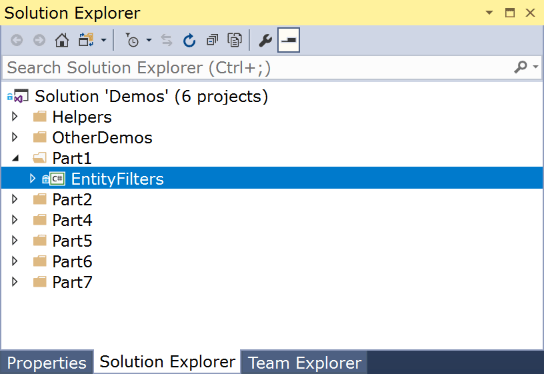Screen dimensions: 544x374
Task: Select the EntityFilters project label
Action: click(x=117, y=179)
